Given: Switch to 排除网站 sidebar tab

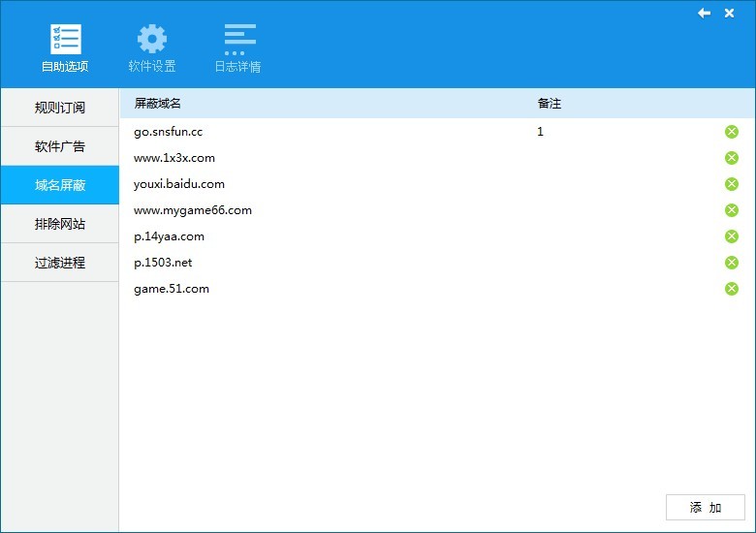Looking at the screenshot, I should coord(60,224).
